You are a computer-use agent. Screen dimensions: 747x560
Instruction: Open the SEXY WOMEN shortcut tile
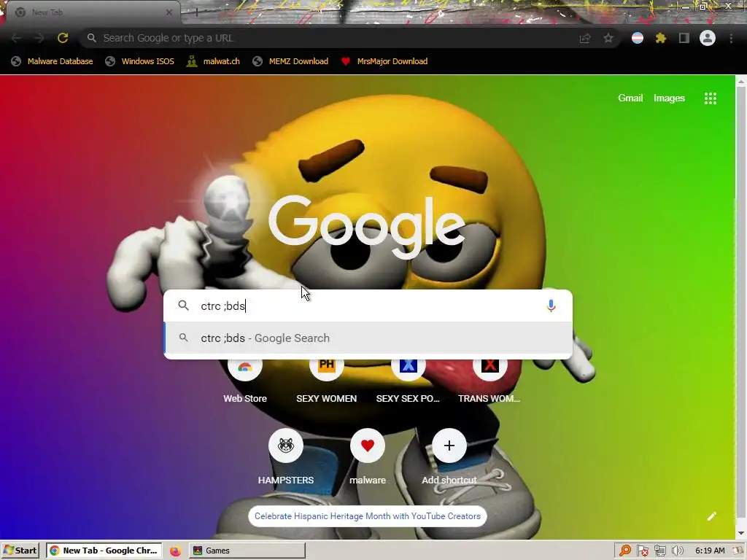pos(326,381)
